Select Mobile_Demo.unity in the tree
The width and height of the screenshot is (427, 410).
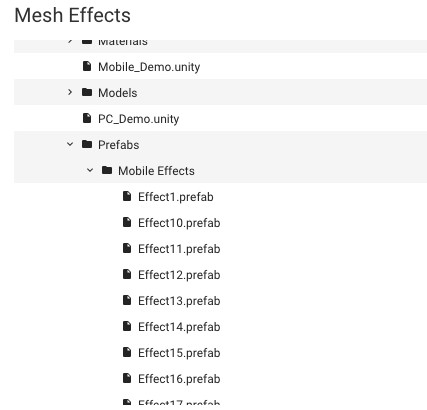point(149,67)
